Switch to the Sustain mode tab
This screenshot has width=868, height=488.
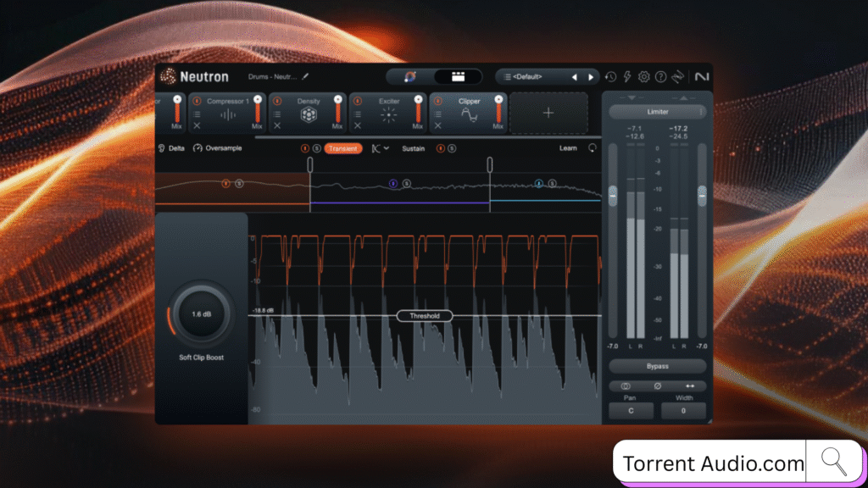coord(414,148)
